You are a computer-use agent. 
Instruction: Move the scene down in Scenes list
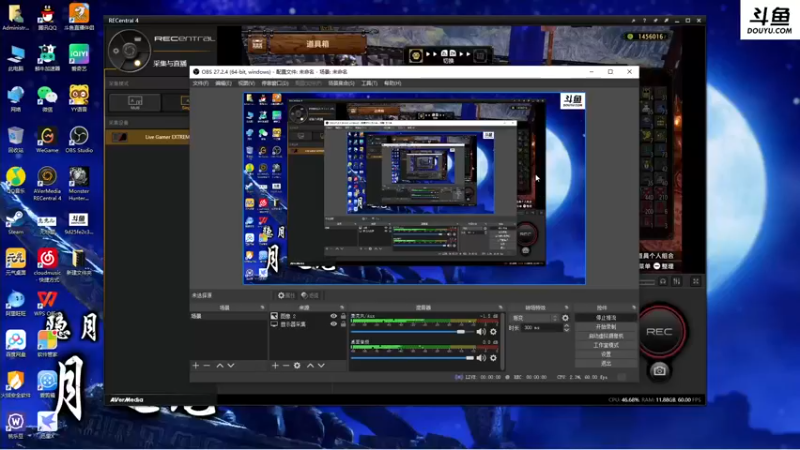[231, 365]
